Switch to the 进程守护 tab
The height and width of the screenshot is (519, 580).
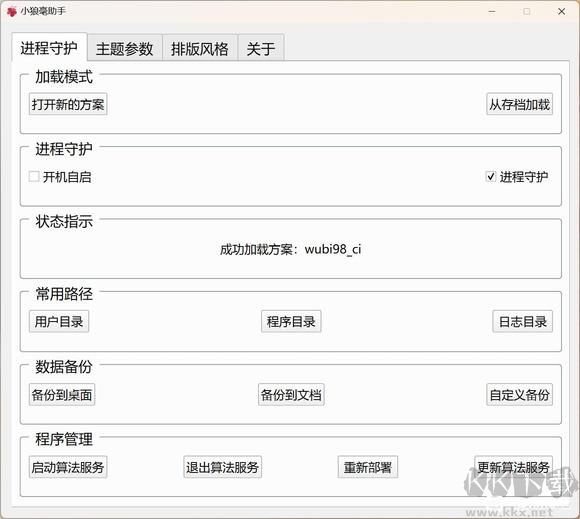(x=49, y=48)
